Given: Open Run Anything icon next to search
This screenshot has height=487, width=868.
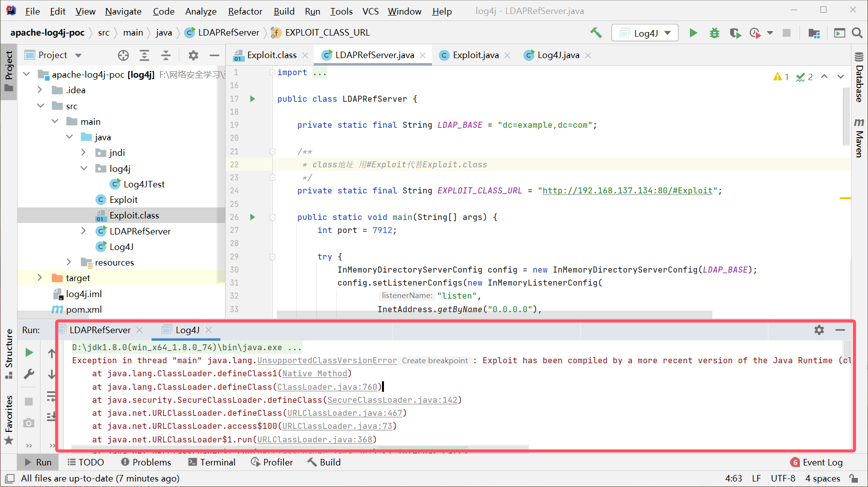Looking at the screenshot, I should [x=839, y=33].
